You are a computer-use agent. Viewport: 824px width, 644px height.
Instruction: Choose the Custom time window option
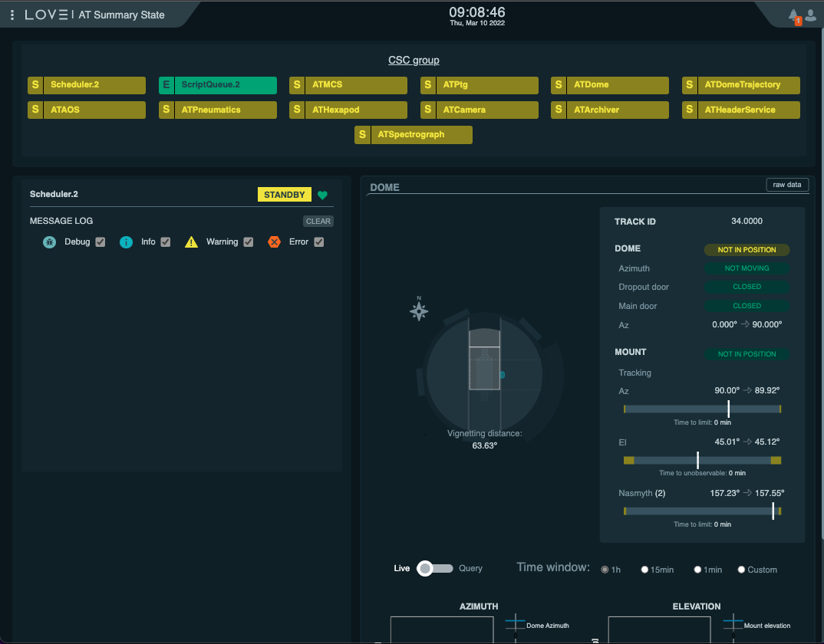click(x=741, y=570)
